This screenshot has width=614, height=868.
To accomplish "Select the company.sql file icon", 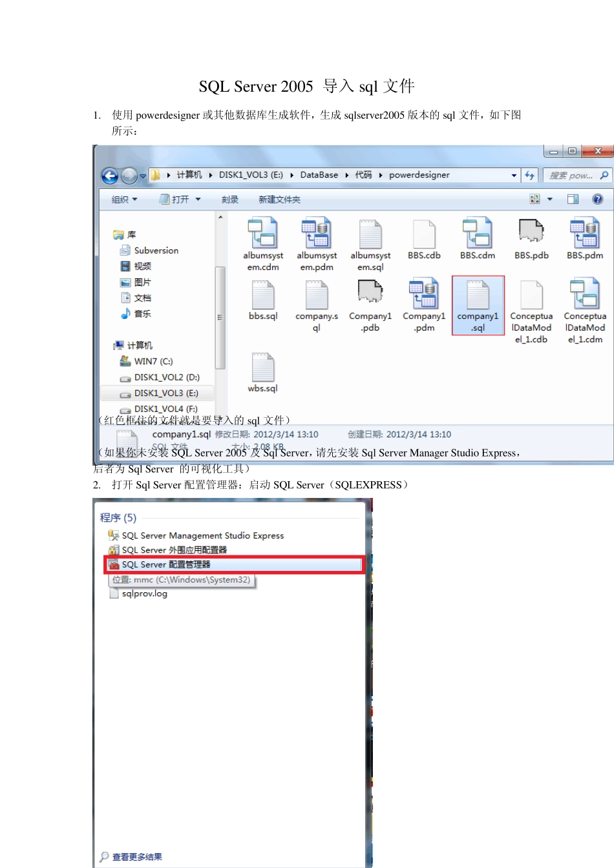I will pyautogui.click(x=317, y=294).
